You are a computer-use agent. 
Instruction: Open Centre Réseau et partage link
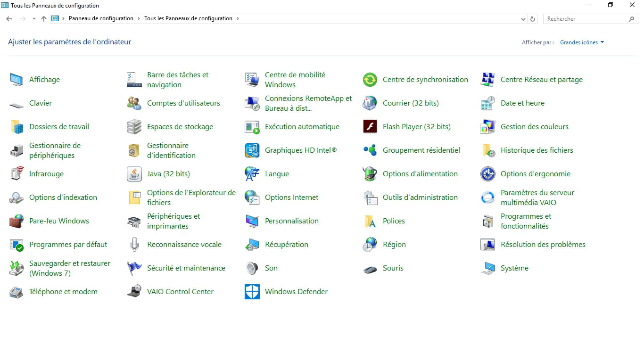pyautogui.click(x=542, y=80)
